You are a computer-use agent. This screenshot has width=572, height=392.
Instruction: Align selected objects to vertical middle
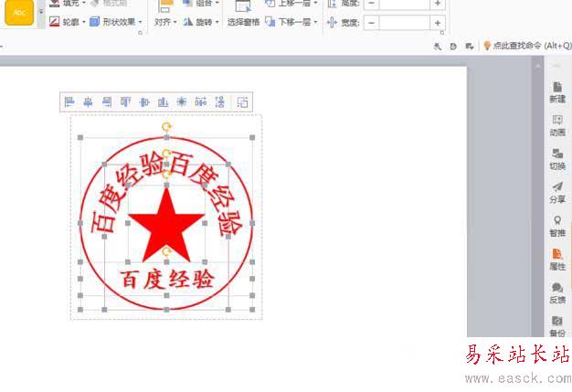tap(144, 102)
